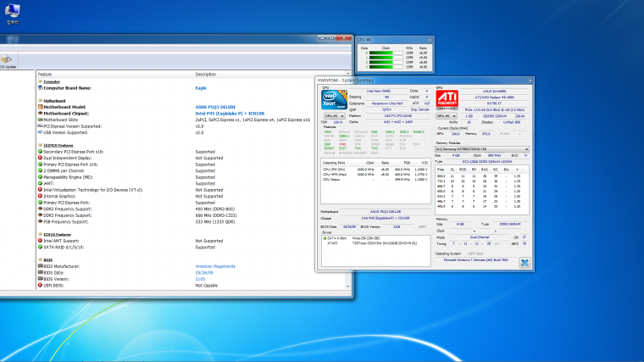Click the Eagle brand name link
This screenshot has width=644, height=362.
[201, 88]
